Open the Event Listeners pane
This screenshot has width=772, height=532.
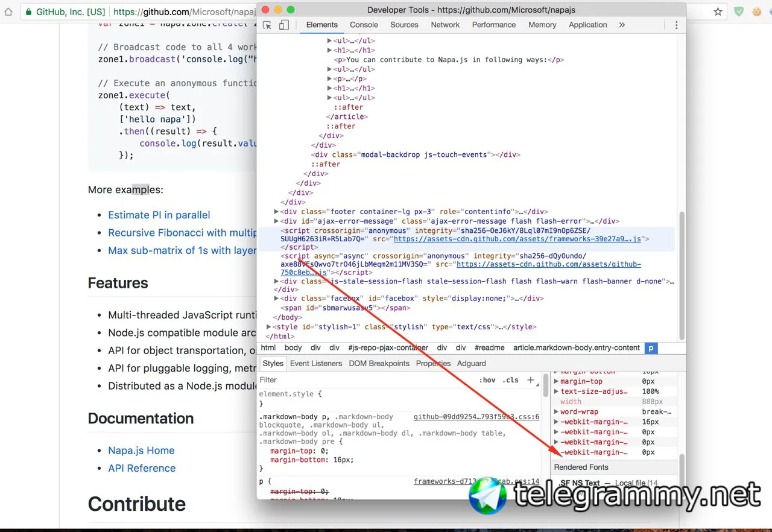pos(316,363)
